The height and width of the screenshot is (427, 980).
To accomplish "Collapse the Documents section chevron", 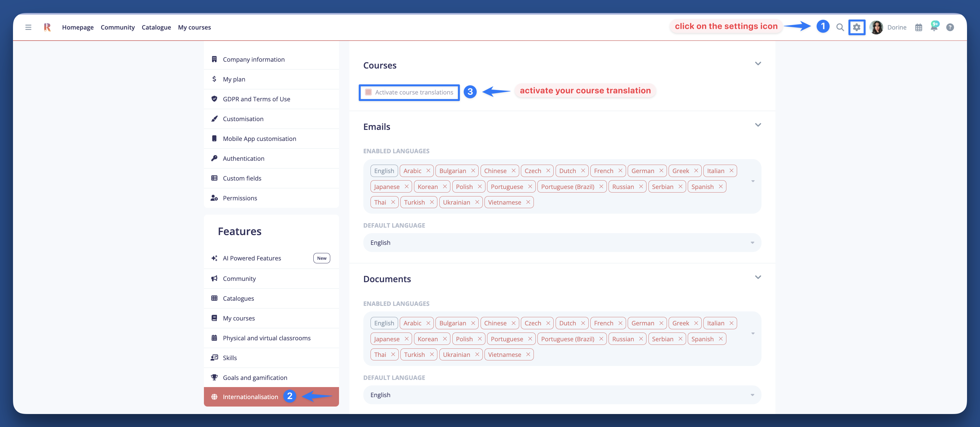I will [758, 277].
